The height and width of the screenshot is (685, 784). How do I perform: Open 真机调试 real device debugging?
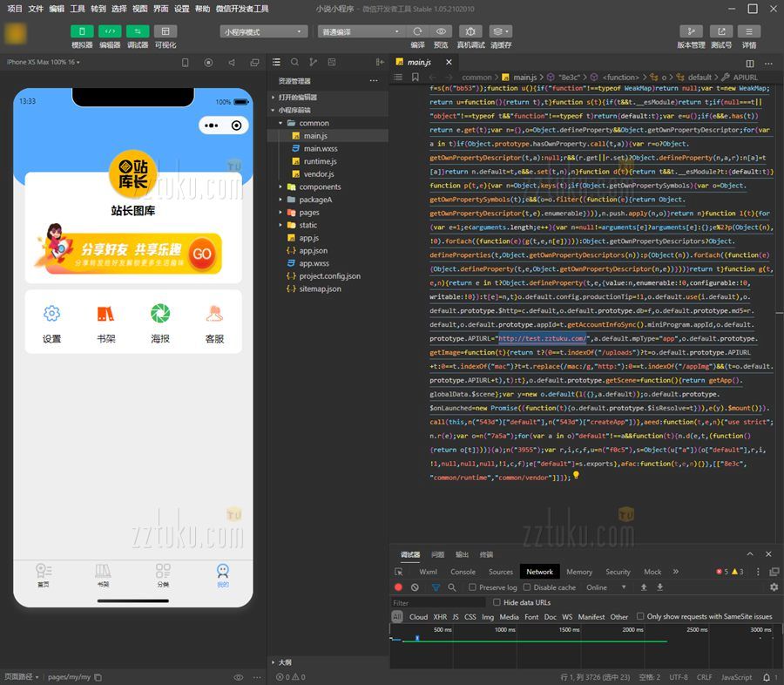470,31
